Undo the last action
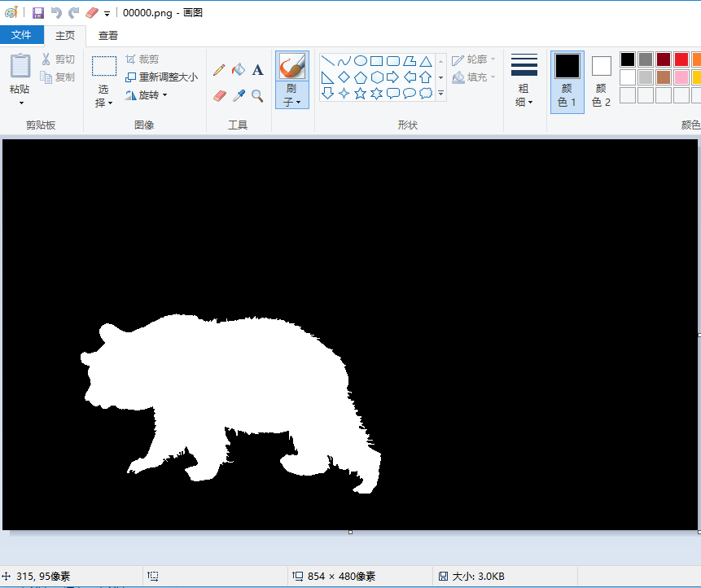Viewport: 701px width, 588px height. tap(56, 13)
